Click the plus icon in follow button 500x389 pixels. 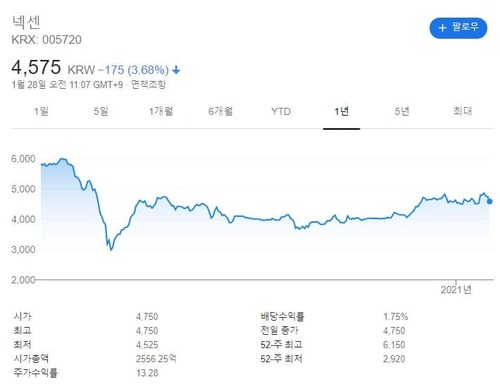click(x=442, y=28)
